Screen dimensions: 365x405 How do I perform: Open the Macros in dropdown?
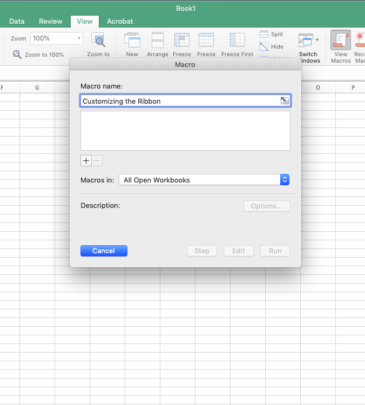pyautogui.click(x=204, y=180)
